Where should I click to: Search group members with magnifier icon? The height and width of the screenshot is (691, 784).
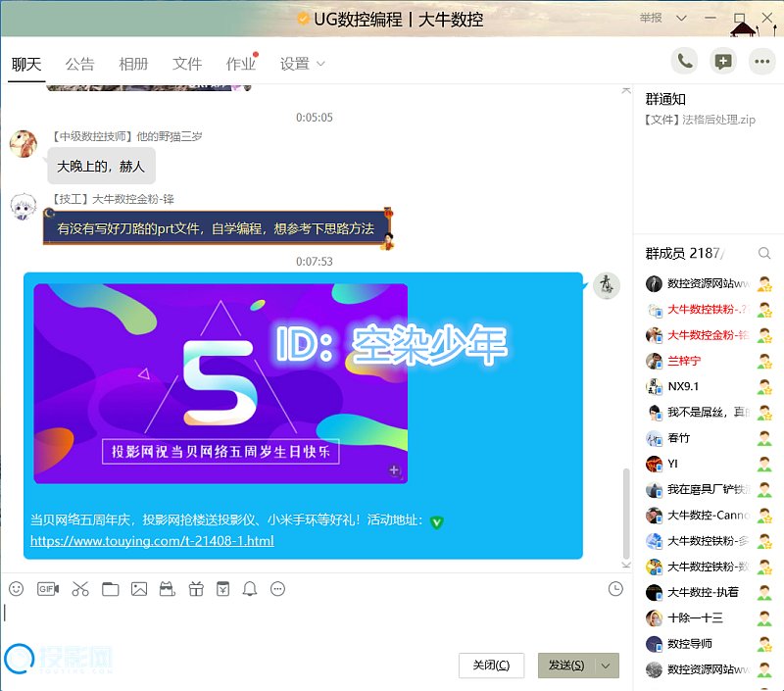(764, 254)
